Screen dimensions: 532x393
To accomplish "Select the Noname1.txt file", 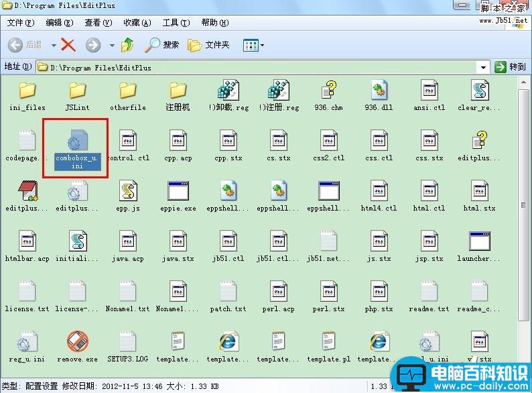I will coord(128,297).
